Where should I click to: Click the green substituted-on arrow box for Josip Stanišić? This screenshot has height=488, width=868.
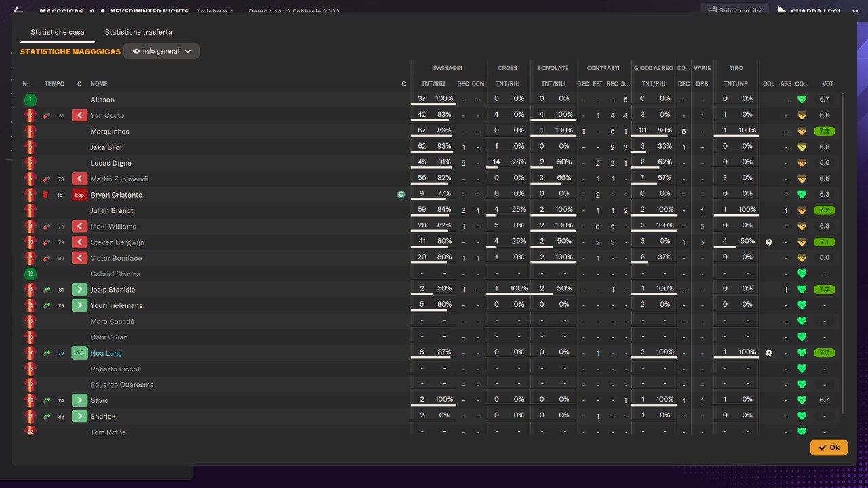click(79, 290)
